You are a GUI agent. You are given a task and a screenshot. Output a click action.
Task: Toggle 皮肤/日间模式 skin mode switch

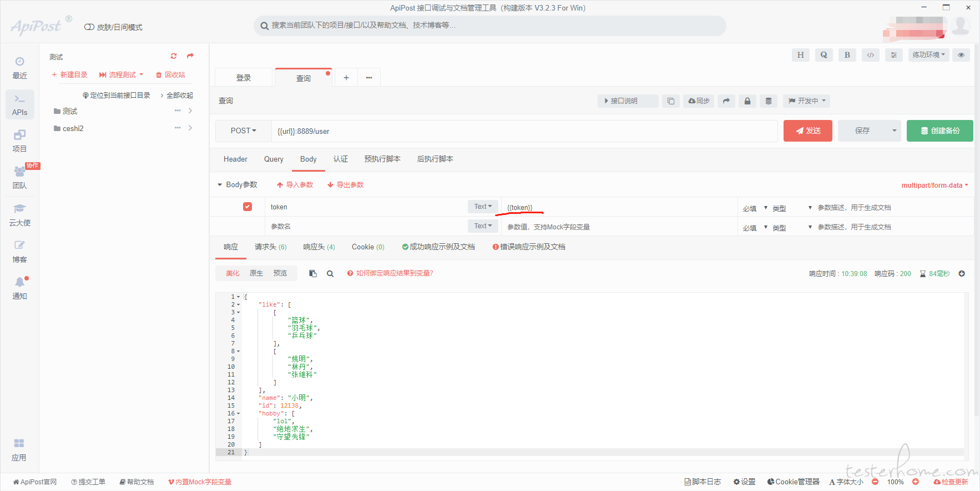pyautogui.click(x=89, y=27)
